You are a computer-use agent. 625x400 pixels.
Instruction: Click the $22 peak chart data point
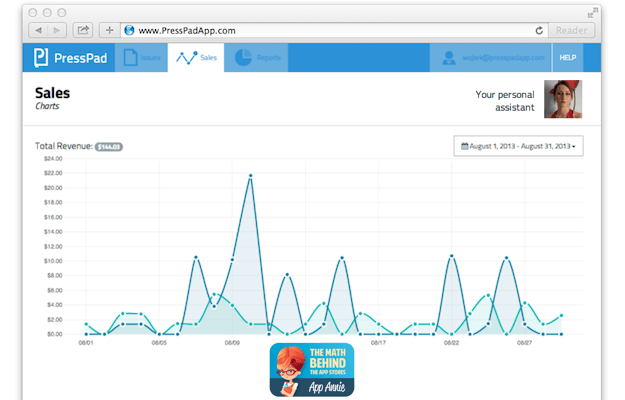pyautogui.click(x=250, y=176)
